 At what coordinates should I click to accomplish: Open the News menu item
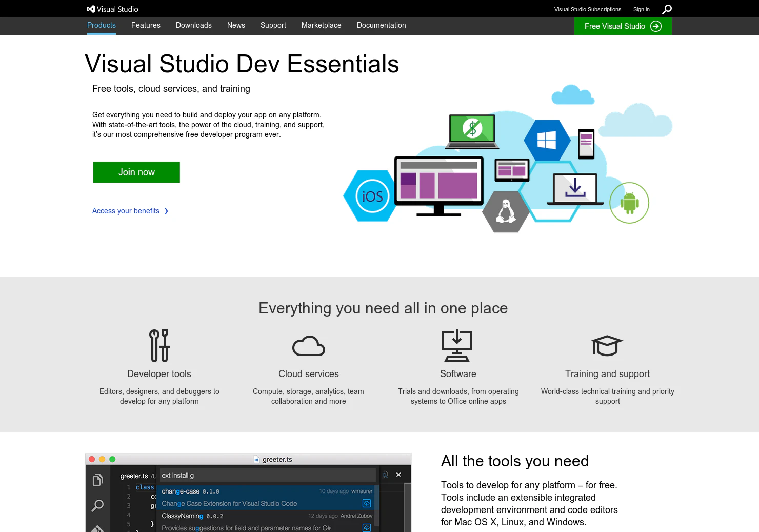[236, 25]
